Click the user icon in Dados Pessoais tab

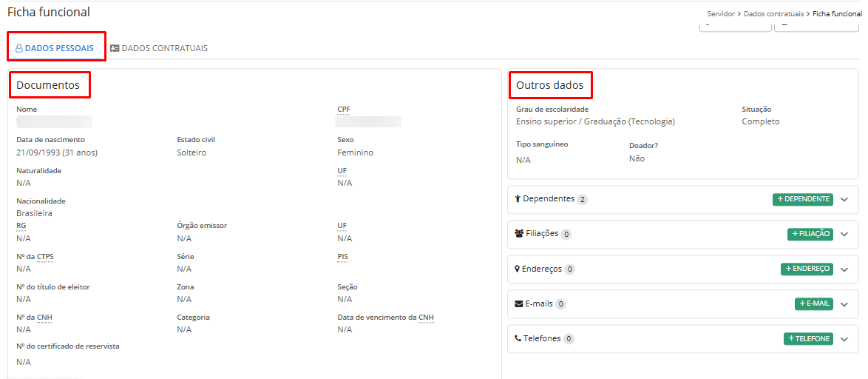click(19, 49)
